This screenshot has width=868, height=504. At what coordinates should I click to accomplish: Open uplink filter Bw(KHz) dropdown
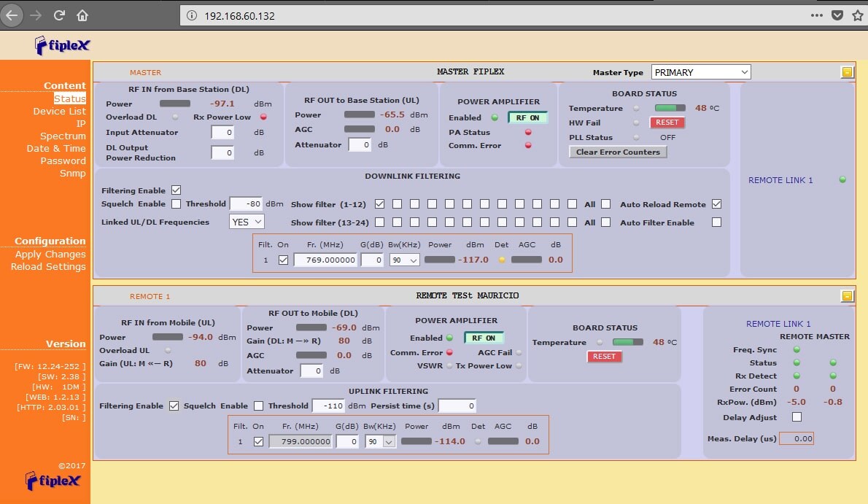[x=380, y=441]
